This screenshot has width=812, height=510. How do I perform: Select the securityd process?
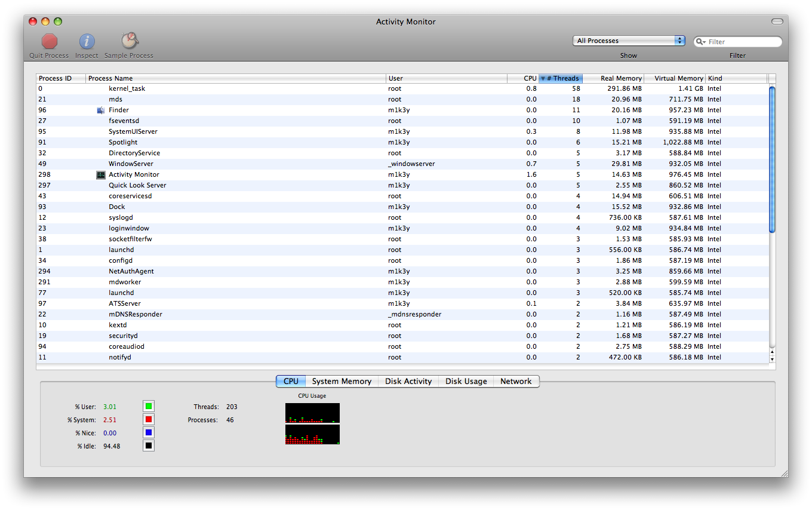(402, 336)
